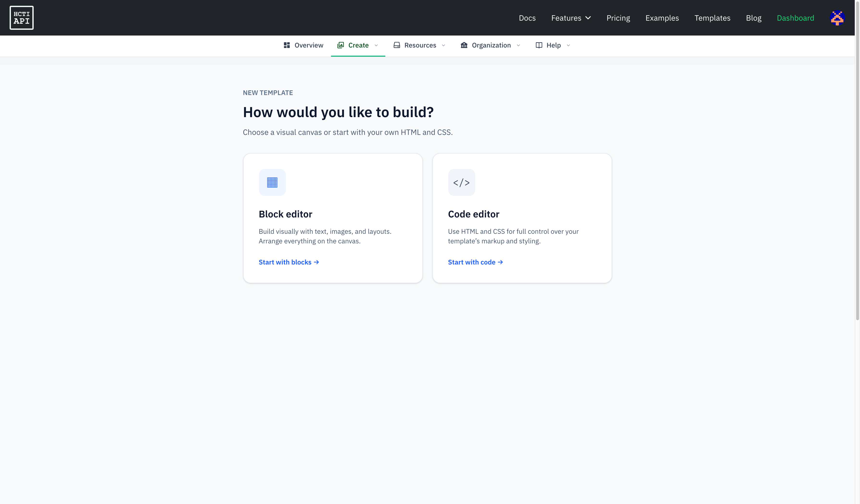Expand the Resources menu chevron
Screen dimensions: 860x504
tap(443, 45)
